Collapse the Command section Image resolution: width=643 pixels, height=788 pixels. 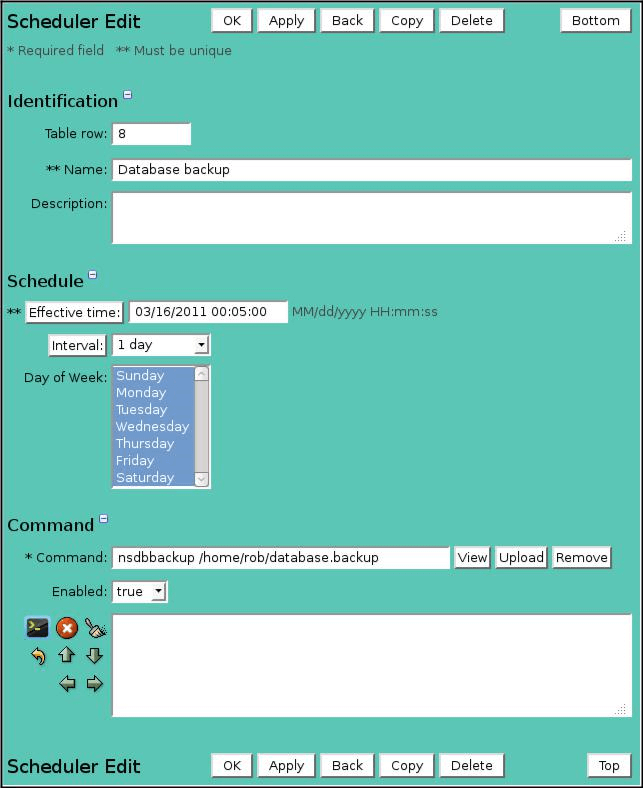pos(104,520)
